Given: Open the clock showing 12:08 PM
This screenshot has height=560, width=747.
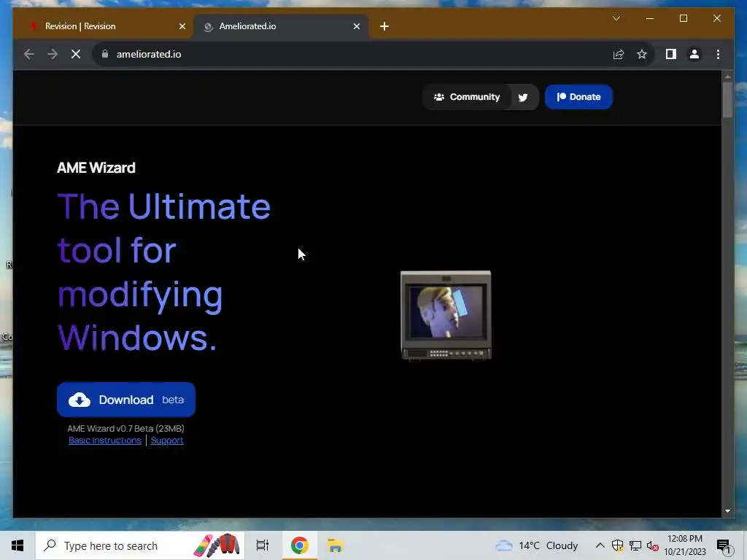Looking at the screenshot, I should (685, 545).
